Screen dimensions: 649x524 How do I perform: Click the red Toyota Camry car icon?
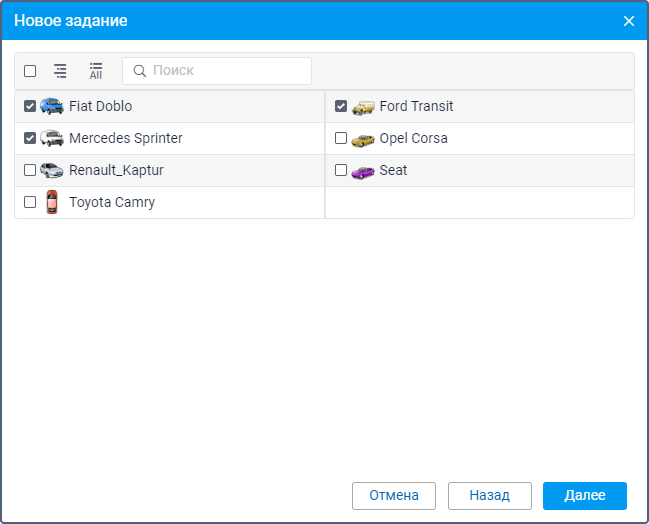[52, 202]
